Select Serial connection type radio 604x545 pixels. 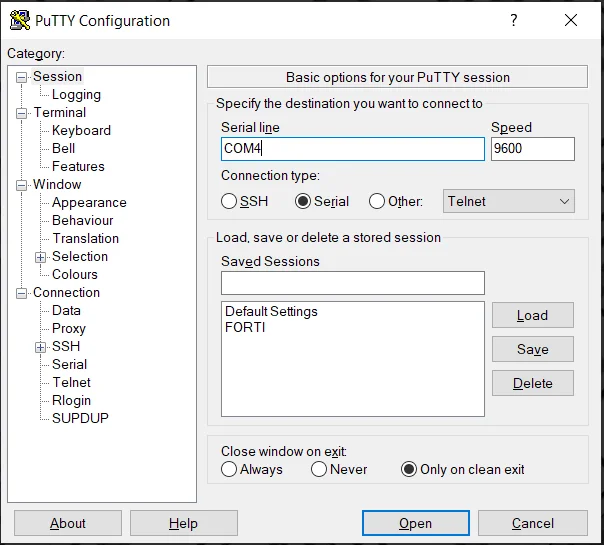(303, 201)
